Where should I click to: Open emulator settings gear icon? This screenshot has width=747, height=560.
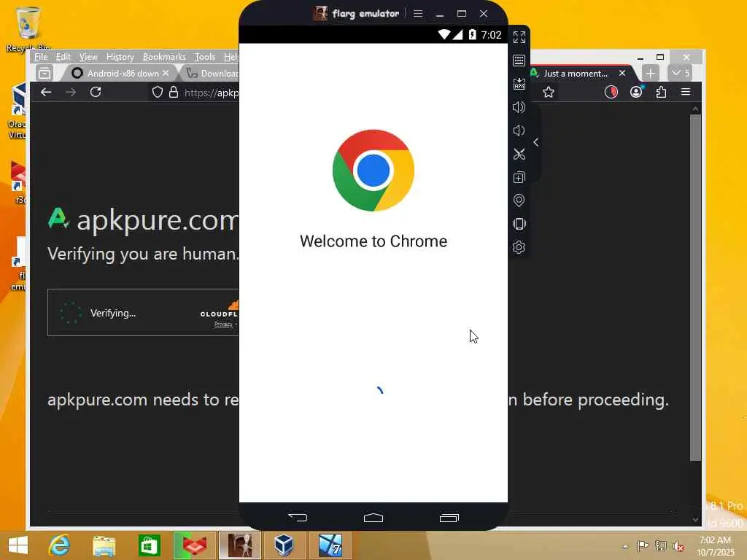click(519, 247)
